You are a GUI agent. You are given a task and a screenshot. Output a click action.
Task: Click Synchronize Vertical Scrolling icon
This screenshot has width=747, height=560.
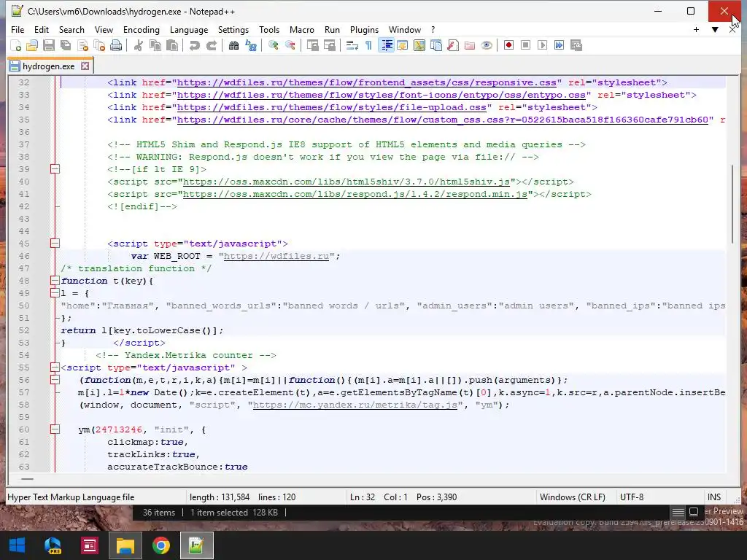[x=312, y=45]
